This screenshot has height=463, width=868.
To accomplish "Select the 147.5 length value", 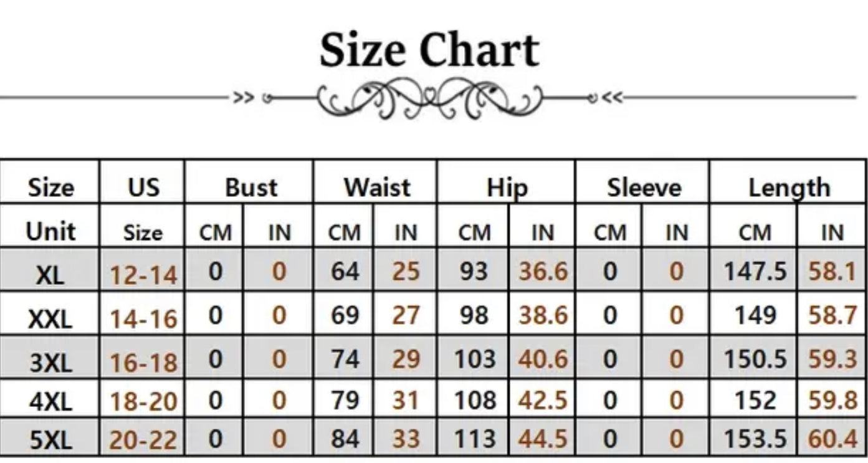I will point(755,272).
